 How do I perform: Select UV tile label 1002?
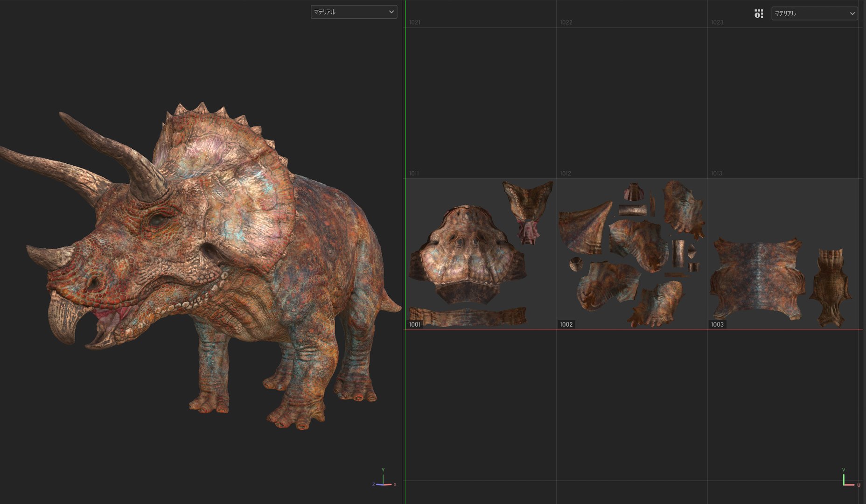click(x=566, y=324)
